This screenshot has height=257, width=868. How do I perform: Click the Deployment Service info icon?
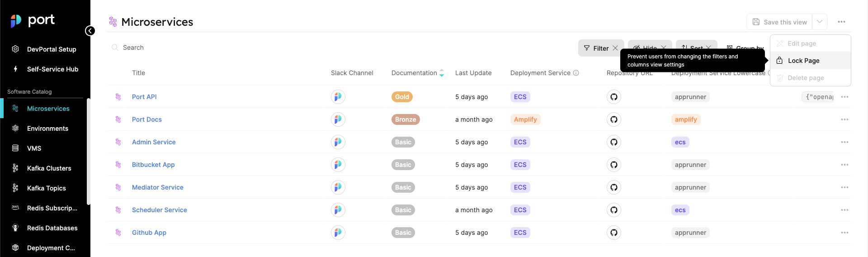pyautogui.click(x=576, y=73)
